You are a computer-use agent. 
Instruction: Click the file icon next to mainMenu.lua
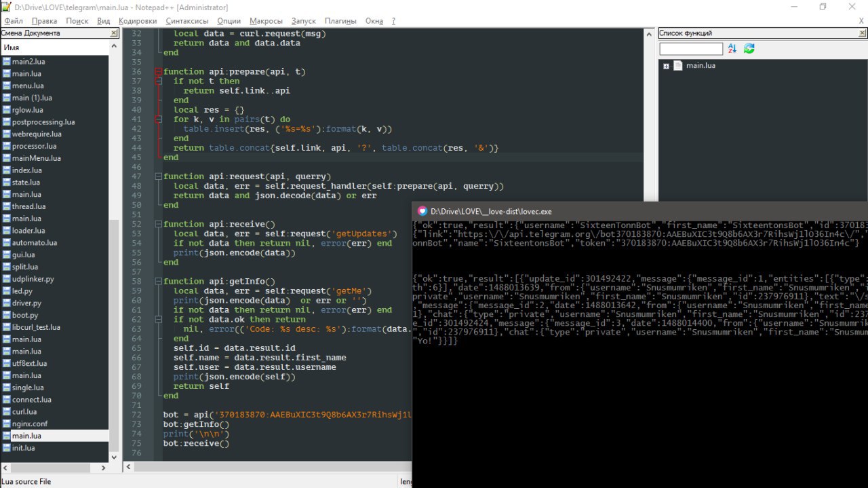pos(7,158)
